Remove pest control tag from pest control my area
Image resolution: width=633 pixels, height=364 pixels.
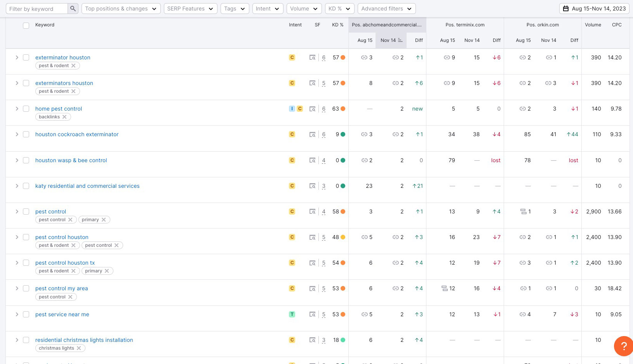(x=70, y=297)
